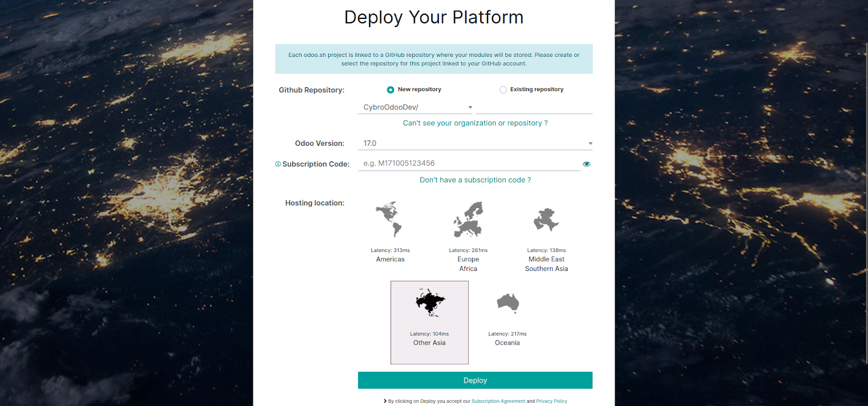Click the repository name input field
868x406 pixels.
click(x=534, y=107)
